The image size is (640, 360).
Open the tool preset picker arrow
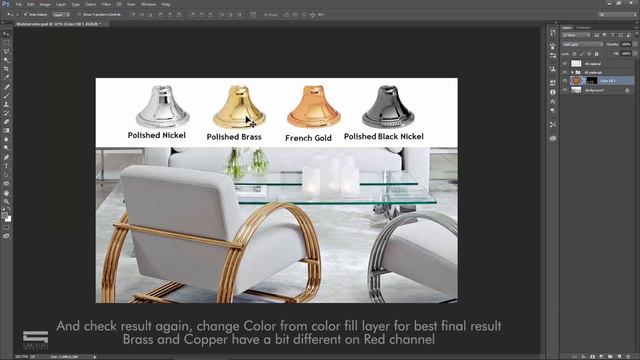pyautogui.click(x=18, y=14)
